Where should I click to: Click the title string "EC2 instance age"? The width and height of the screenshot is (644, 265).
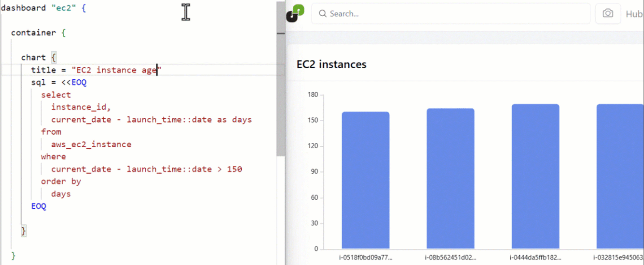tap(116, 70)
